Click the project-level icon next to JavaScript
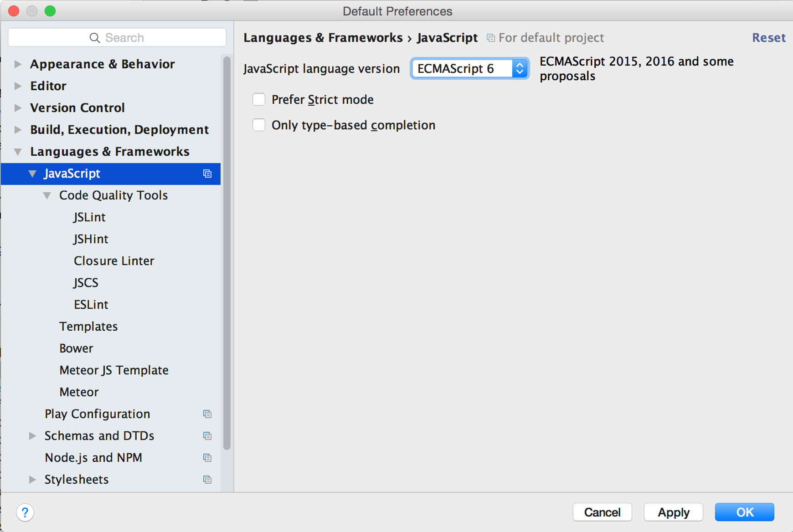The height and width of the screenshot is (532, 793). point(207,174)
